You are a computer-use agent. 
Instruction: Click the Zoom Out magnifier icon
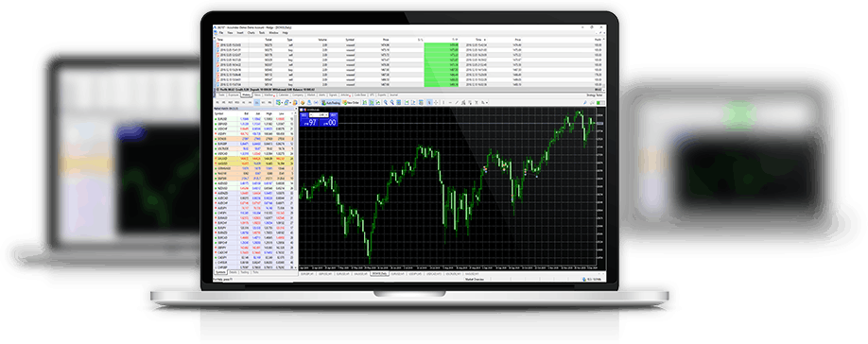392,102
